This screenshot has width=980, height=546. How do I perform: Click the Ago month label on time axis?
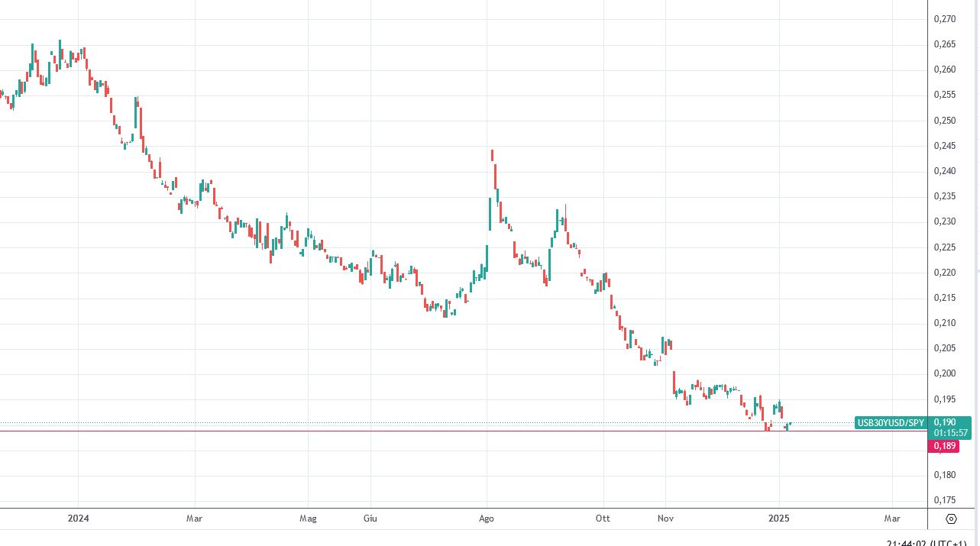pos(487,519)
